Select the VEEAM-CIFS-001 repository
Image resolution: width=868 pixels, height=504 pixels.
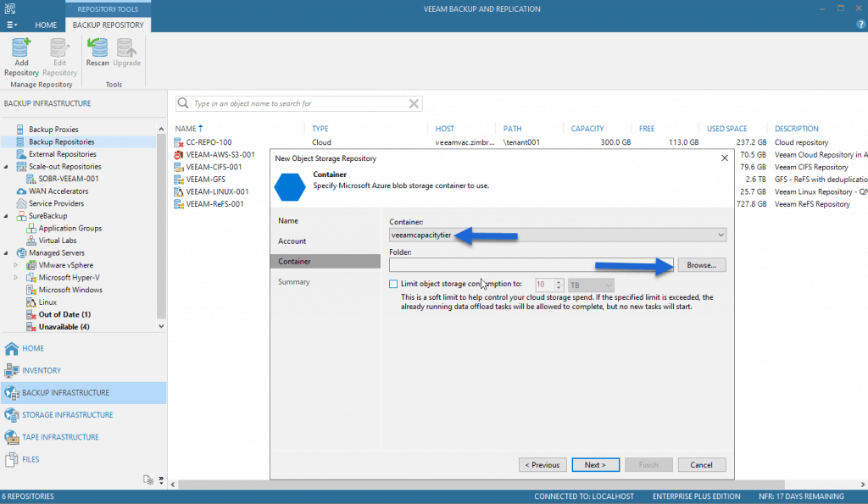pyautogui.click(x=214, y=167)
